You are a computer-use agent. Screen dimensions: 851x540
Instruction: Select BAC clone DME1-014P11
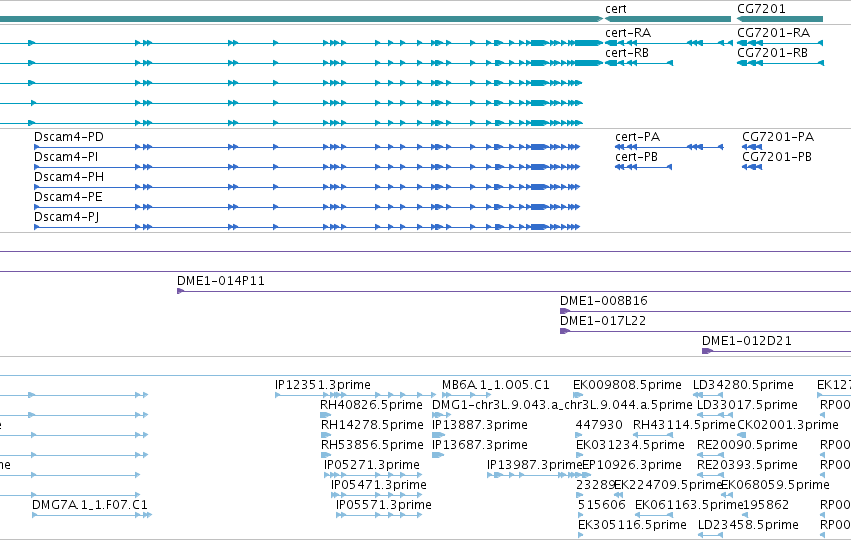click(221, 281)
